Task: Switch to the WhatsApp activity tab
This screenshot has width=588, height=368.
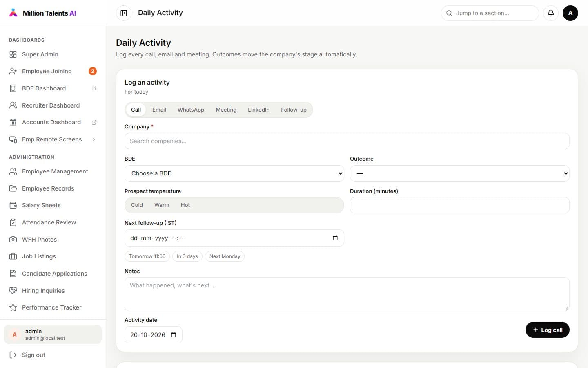Action: (x=191, y=110)
